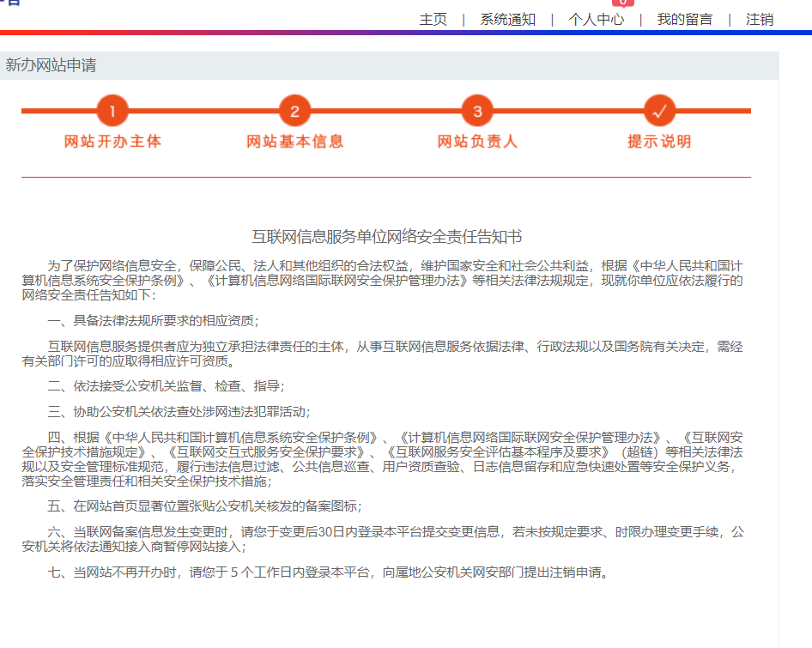Viewport: 812px width, 648px height.
Task: Jump to the 网站开办主体 step label
Action: click(112, 142)
